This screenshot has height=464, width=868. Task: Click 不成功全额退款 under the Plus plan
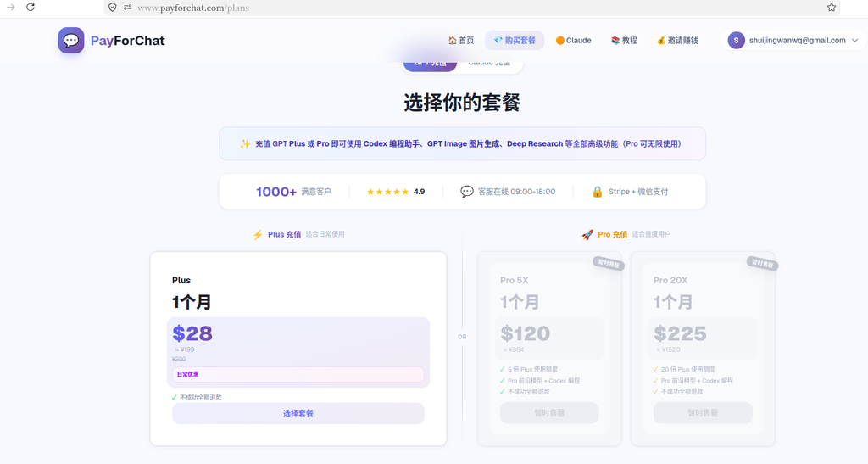[x=200, y=398]
